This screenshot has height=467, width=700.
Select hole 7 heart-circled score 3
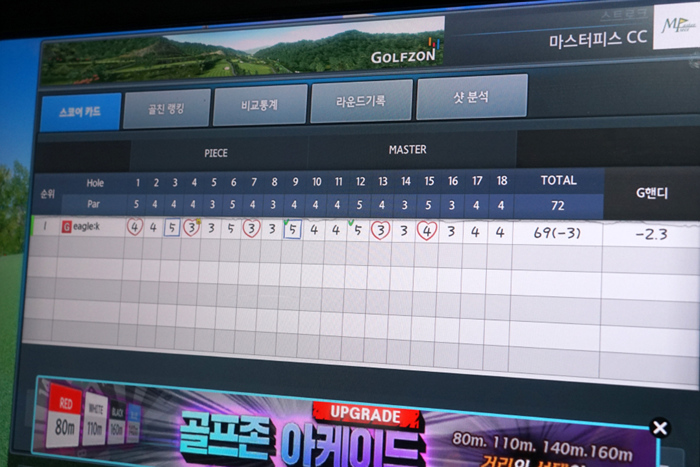click(251, 229)
